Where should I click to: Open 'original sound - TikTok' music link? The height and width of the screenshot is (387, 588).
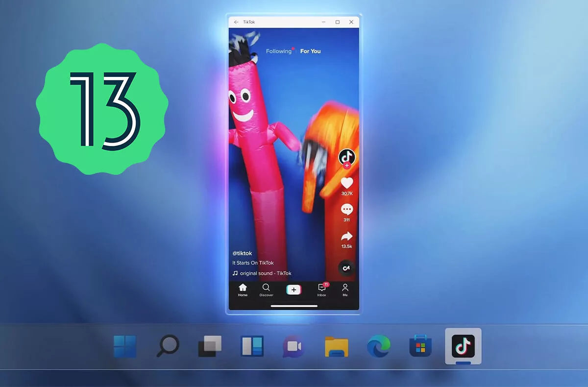(x=266, y=273)
